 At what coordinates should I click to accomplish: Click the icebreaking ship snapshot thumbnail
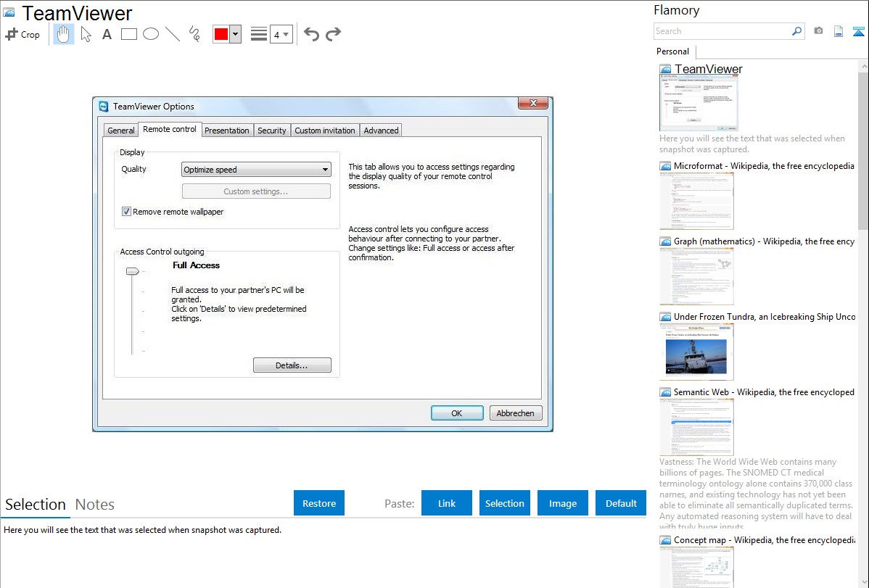[x=696, y=352]
